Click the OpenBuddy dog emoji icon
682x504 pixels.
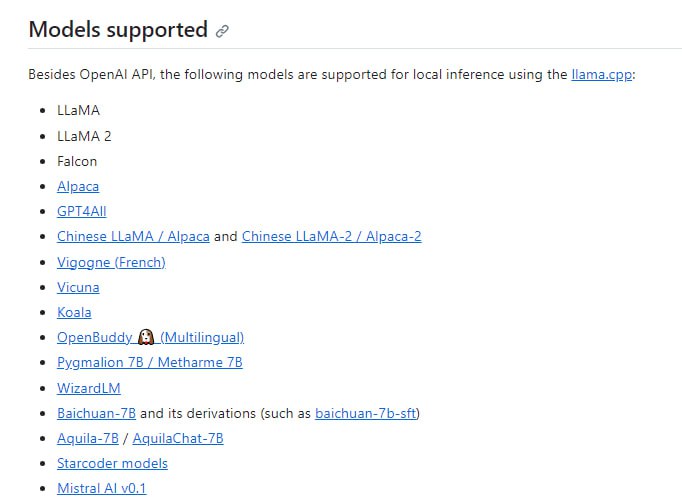pyautogui.click(x=146, y=337)
